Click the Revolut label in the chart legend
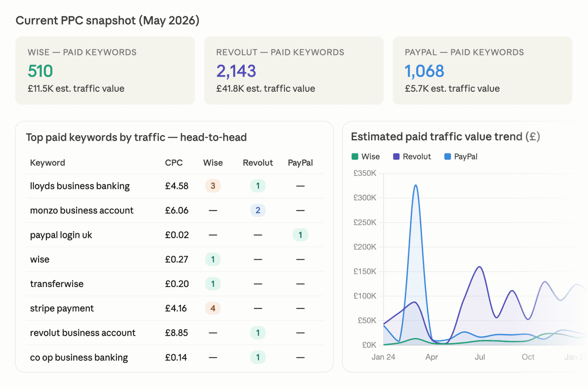 (417, 157)
